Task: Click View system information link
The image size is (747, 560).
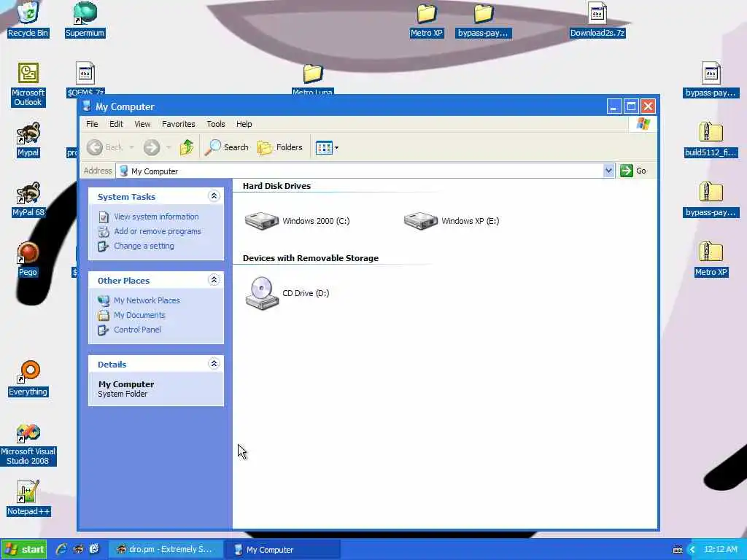Action: (x=156, y=217)
